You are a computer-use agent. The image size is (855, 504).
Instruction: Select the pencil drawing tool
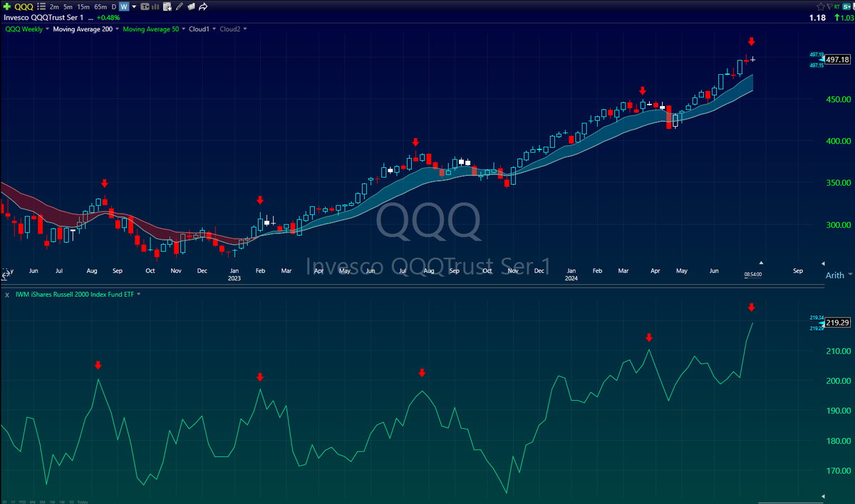(180, 6)
